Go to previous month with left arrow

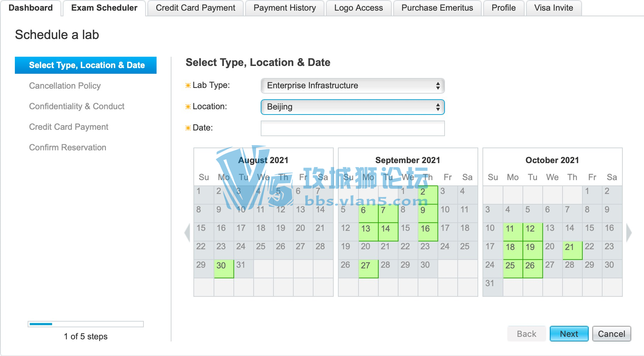(187, 233)
